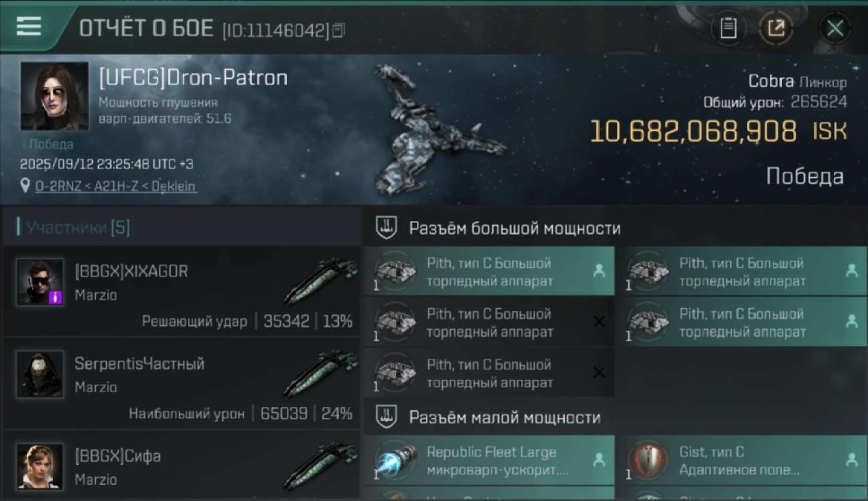Click the third Pith torpedo launcher's X mark

coord(599,322)
